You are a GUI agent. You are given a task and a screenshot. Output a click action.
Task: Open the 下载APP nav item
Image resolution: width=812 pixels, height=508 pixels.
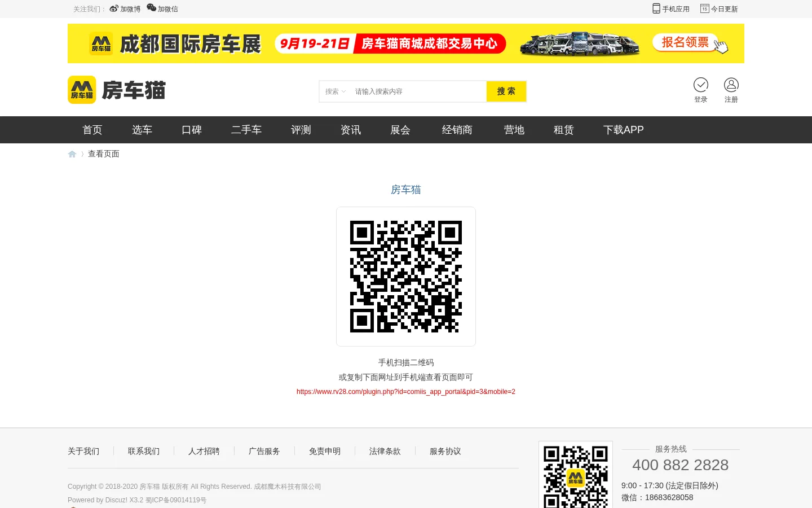click(624, 130)
